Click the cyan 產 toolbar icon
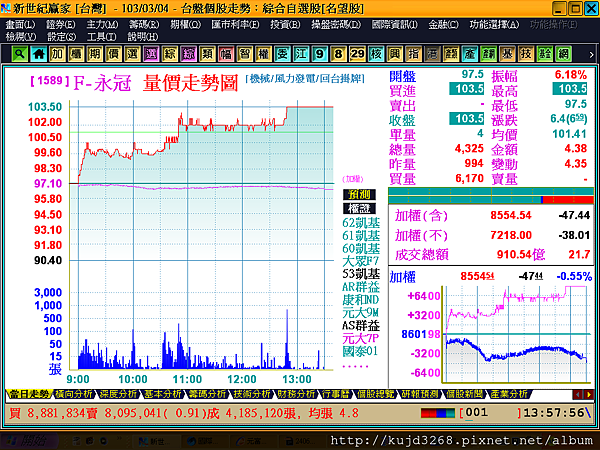Image resolution: width=600 pixels, height=450 pixels. pyautogui.click(x=470, y=54)
